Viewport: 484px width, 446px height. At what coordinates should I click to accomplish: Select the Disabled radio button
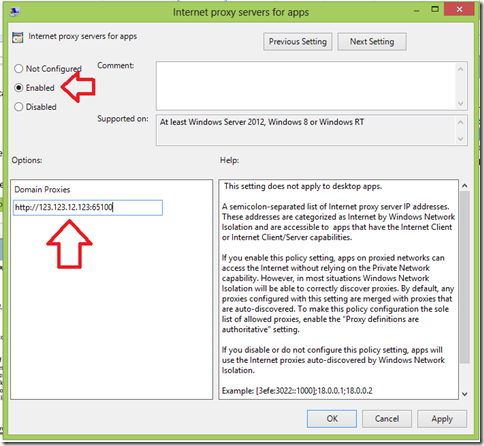[x=19, y=107]
